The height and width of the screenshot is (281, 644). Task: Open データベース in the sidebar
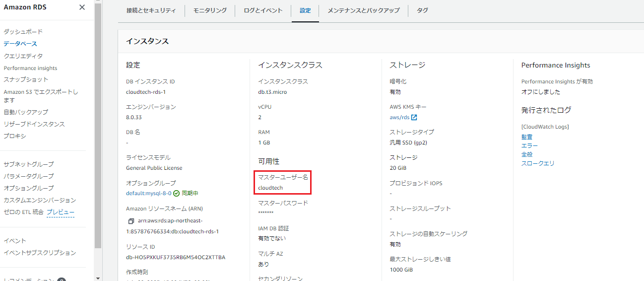[20, 44]
